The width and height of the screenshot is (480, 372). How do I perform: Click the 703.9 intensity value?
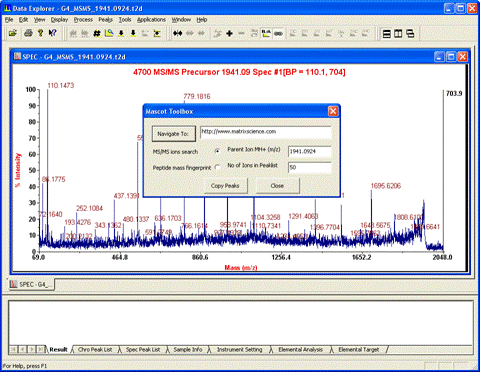(x=454, y=93)
